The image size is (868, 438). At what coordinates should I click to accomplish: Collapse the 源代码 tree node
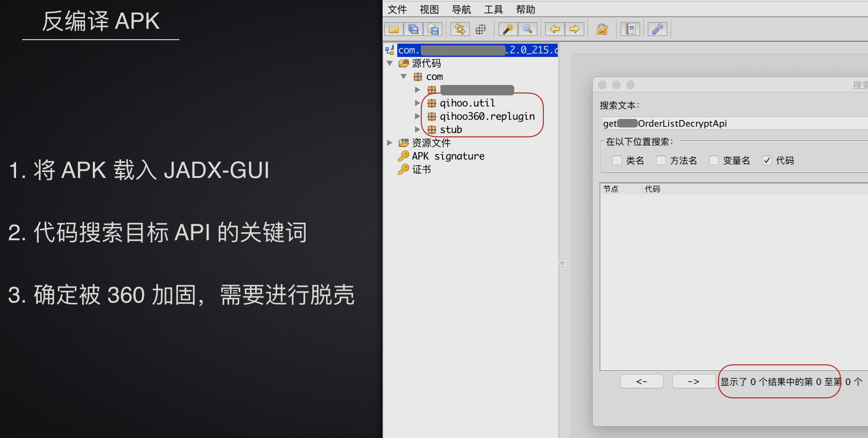coord(390,63)
